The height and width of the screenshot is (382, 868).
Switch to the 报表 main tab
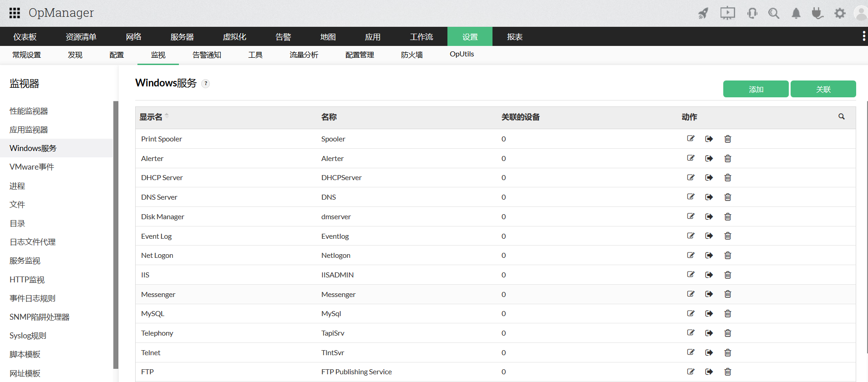click(x=515, y=37)
